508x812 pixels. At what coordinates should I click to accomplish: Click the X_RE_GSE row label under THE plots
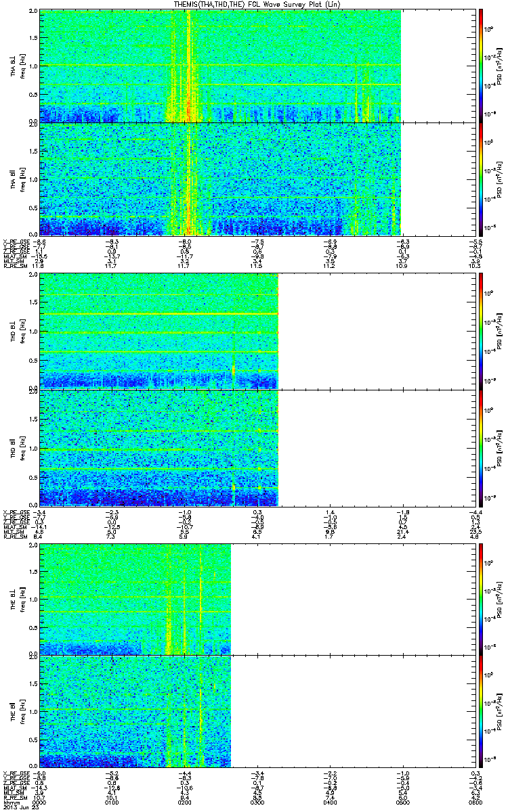tap(17, 773)
